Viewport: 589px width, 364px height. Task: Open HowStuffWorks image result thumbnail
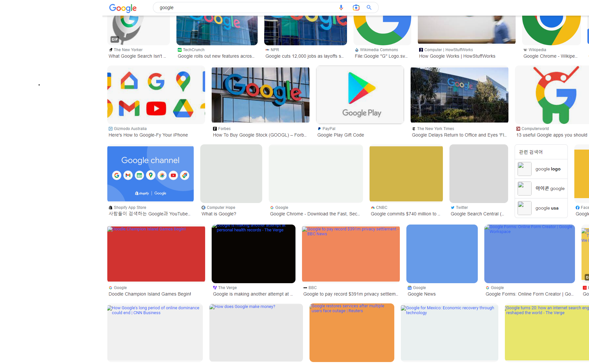467,30
